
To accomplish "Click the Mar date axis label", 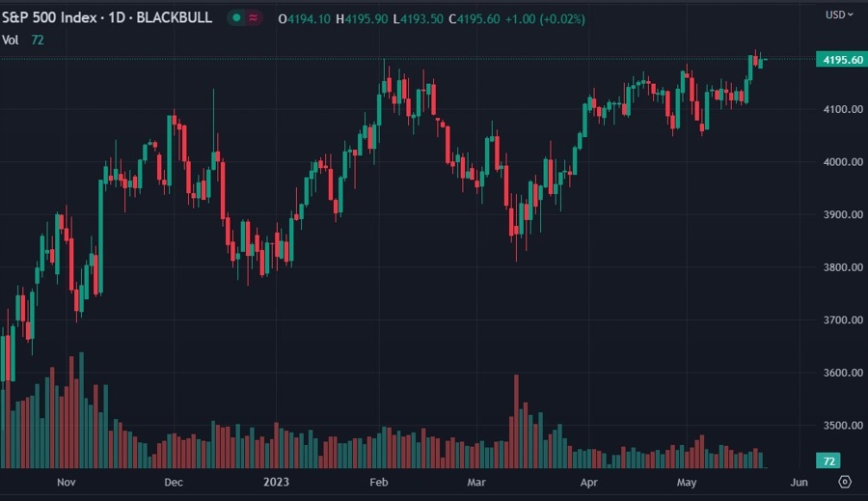I will tap(476, 482).
